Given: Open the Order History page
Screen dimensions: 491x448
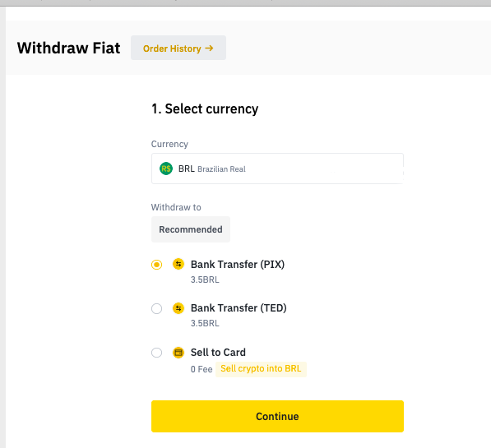Looking at the screenshot, I should point(178,48).
